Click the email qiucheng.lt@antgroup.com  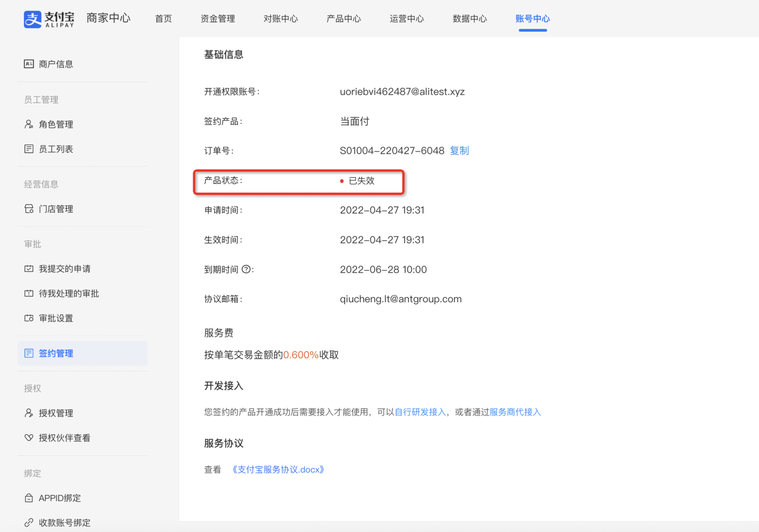point(401,299)
